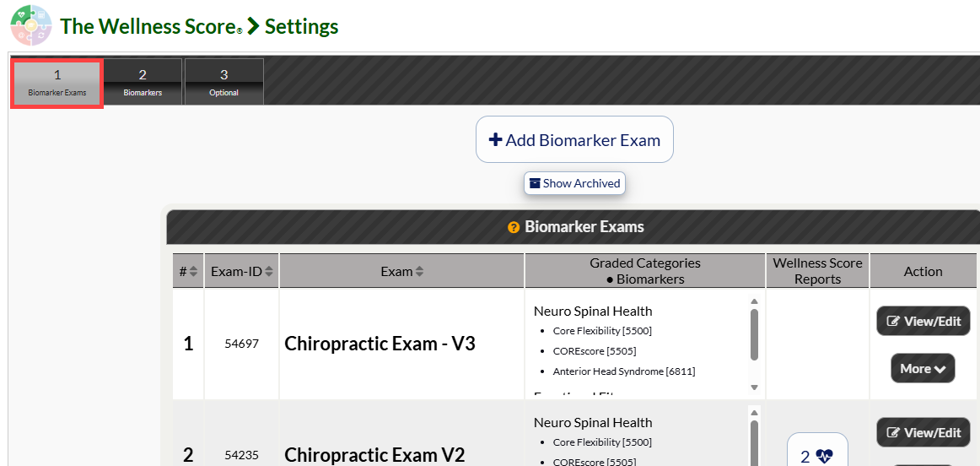Select the Biomarker Exams tab
980x466 pixels.
tap(57, 84)
